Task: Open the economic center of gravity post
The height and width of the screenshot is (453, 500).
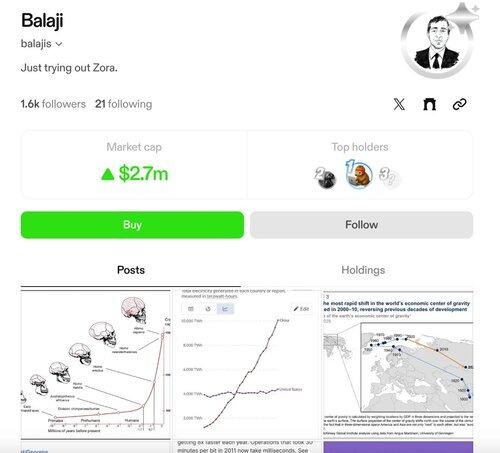Action: (x=398, y=365)
